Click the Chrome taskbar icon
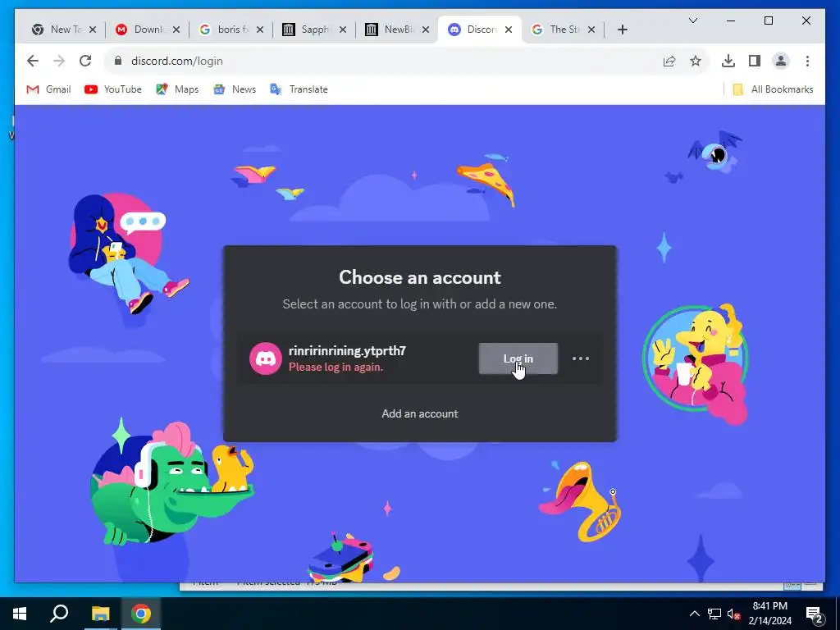 (141, 614)
